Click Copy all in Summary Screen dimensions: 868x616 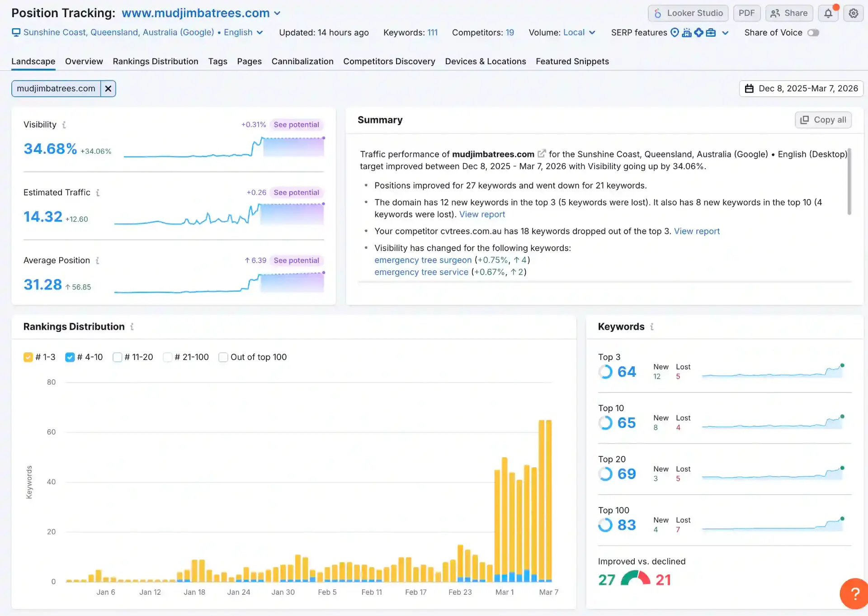click(823, 120)
